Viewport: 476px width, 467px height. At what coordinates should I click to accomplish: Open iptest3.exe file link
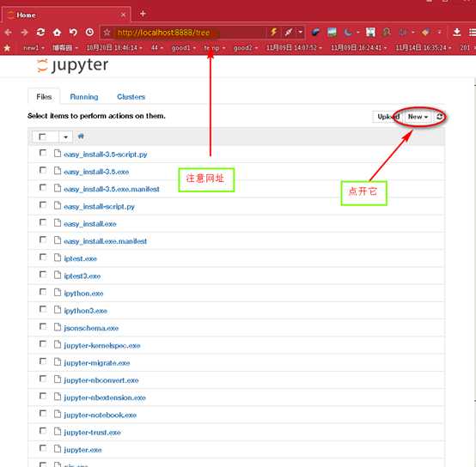point(82,276)
